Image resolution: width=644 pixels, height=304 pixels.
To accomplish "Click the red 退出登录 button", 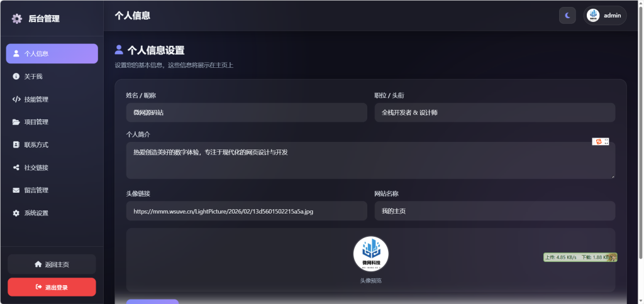I will [x=52, y=287].
